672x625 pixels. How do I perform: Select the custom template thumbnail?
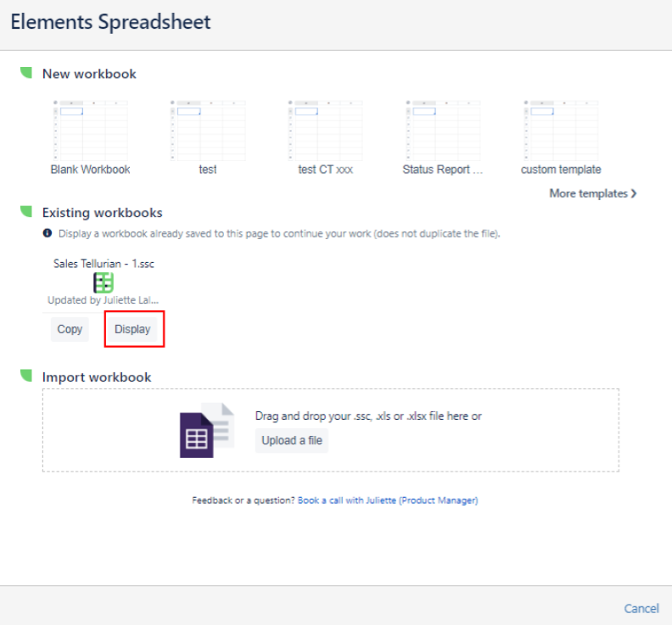click(561, 130)
